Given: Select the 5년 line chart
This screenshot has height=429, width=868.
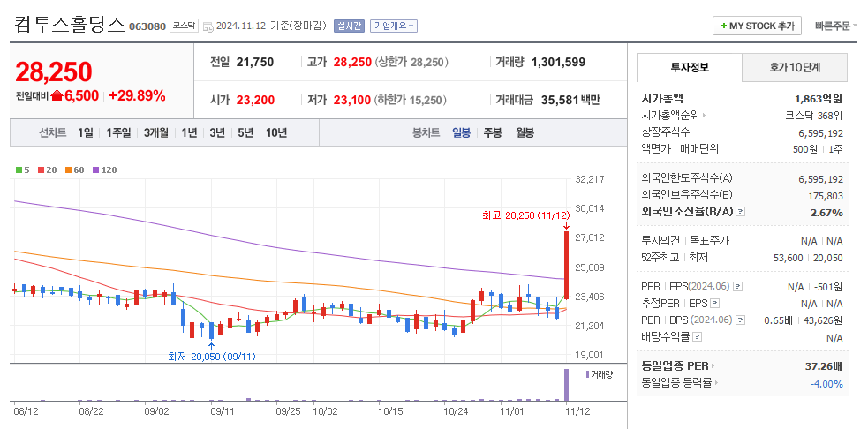Looking at the screenshot, I should pos(245,133).
